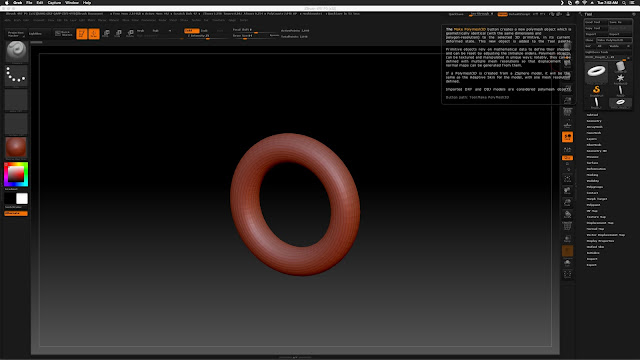
Task: Toggle Rgb paint mode
Action: point(156,31)
